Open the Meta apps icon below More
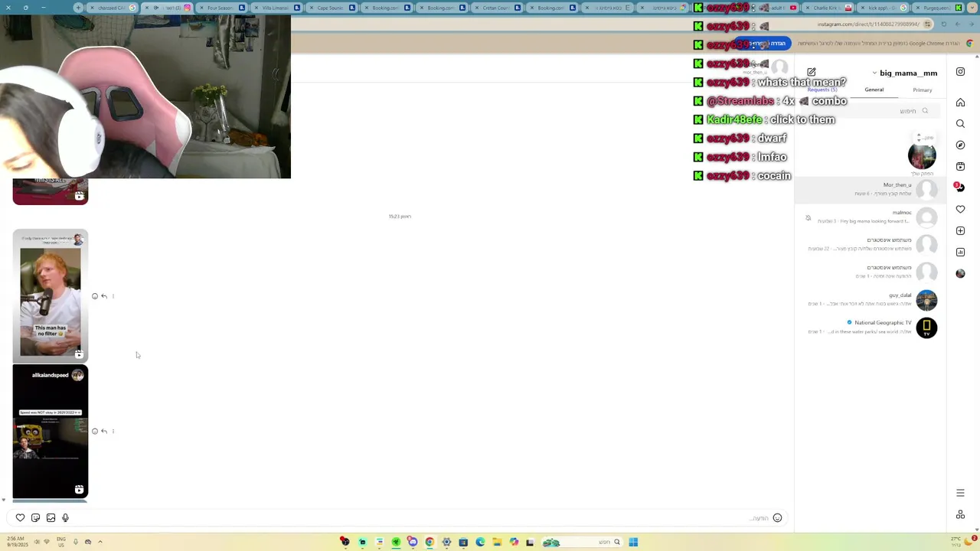 pos(960,514)
